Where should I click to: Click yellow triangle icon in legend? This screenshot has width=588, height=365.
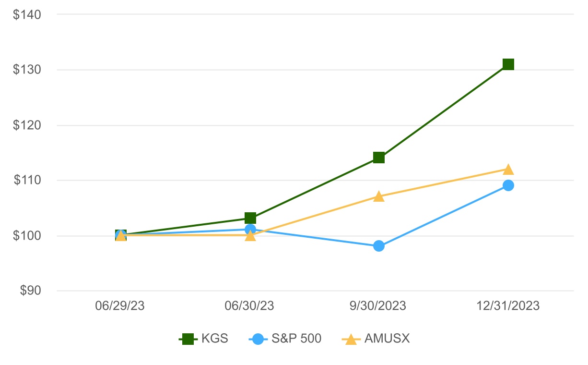click(x=351, y=339)
